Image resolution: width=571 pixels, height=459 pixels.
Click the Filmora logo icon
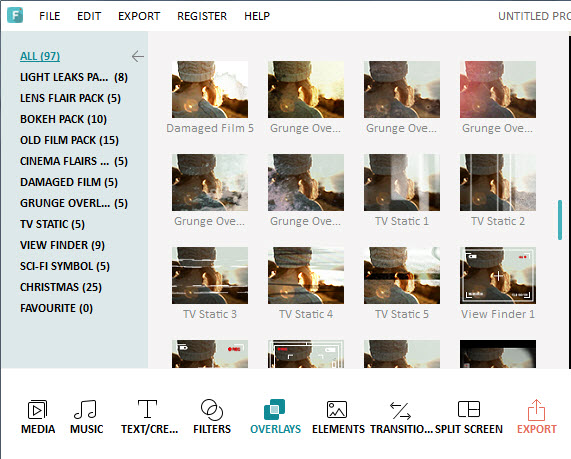pyautogui.click(x=15, y=15)
